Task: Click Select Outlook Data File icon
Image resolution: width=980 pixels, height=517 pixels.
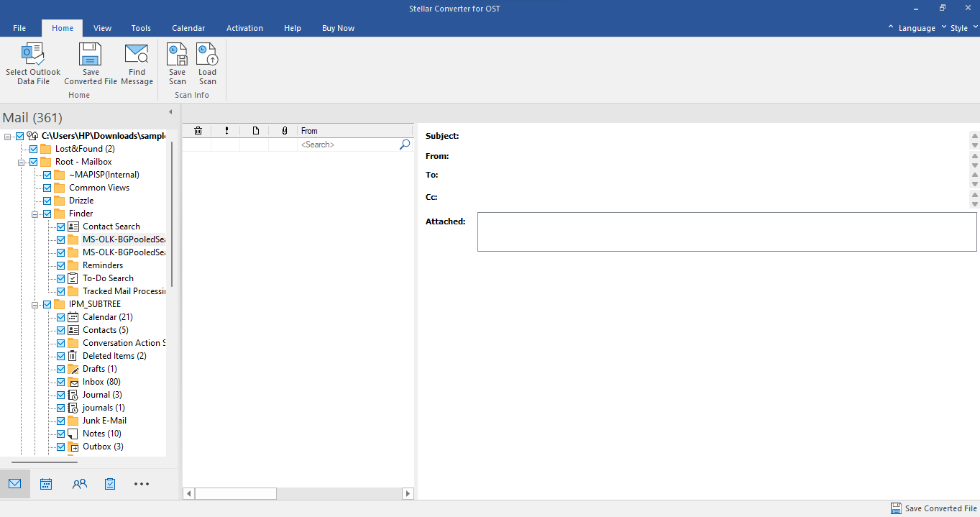Action: pos(33,54)
